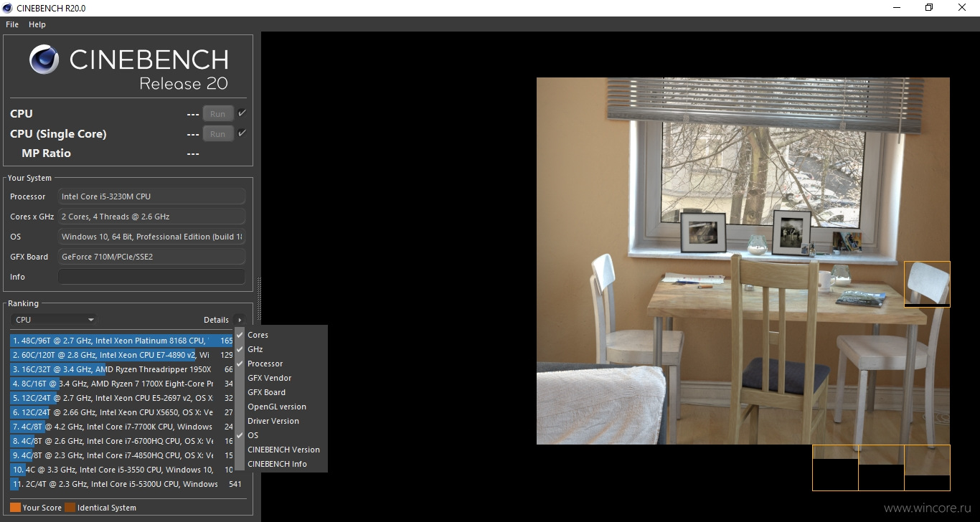Open the Help menu
The image size is (980, 522).
click(37, 24)
